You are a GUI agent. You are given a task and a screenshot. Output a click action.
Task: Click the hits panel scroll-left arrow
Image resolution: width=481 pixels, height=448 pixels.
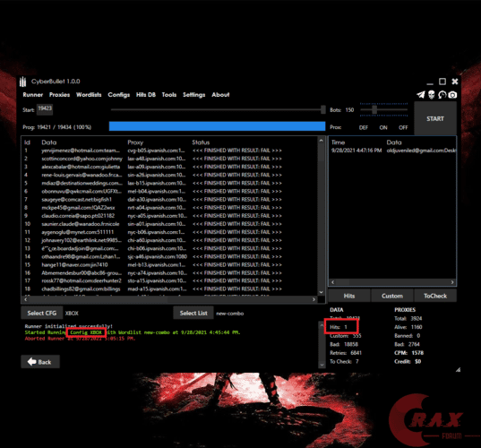[333, 282]
